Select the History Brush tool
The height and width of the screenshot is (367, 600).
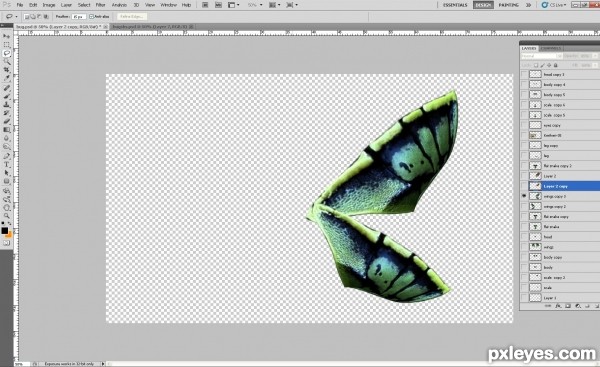(7, 113)
